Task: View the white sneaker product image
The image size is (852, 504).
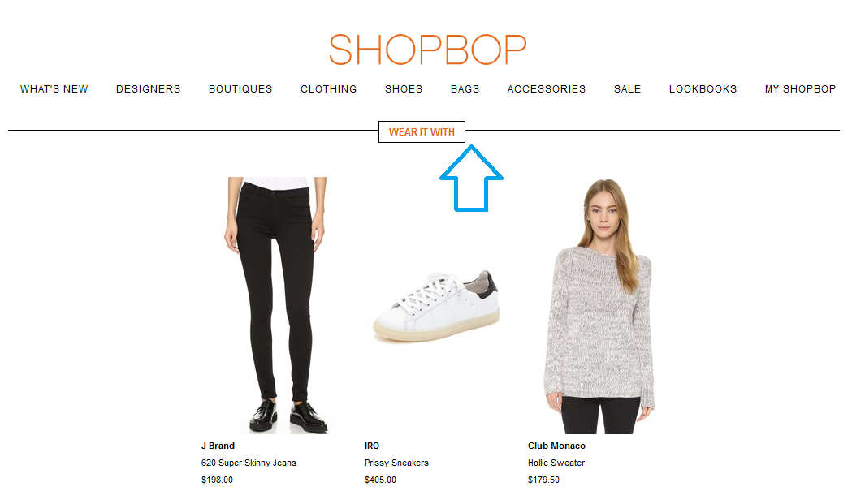Action: click(x=437, y=306)
